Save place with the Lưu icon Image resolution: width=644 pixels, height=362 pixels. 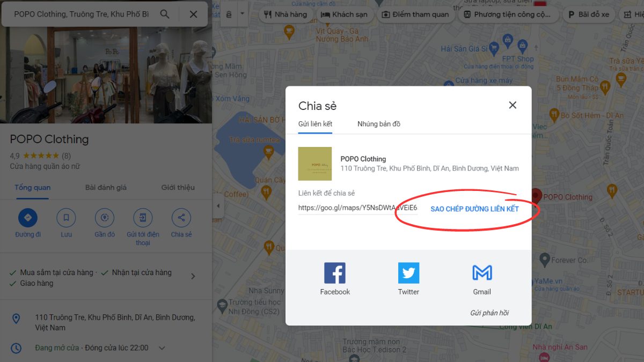66,218
